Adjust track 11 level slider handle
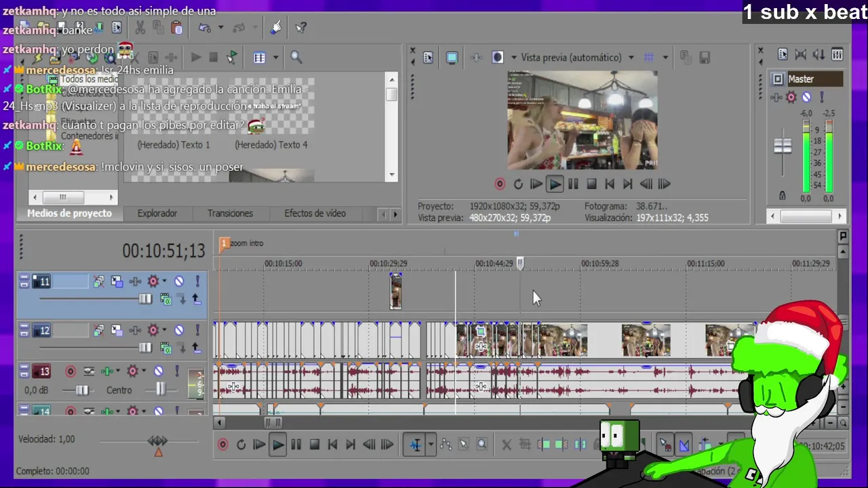 point(145,299)
